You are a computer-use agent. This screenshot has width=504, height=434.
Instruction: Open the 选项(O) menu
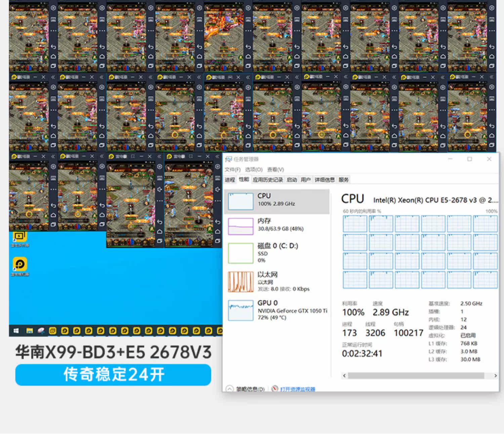point(254,169)
